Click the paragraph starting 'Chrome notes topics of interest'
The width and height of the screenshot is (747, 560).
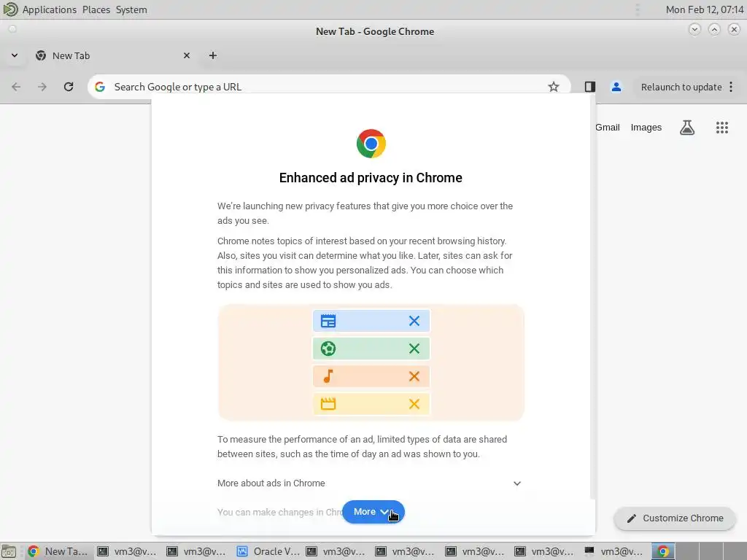click(x=365, y=262)
